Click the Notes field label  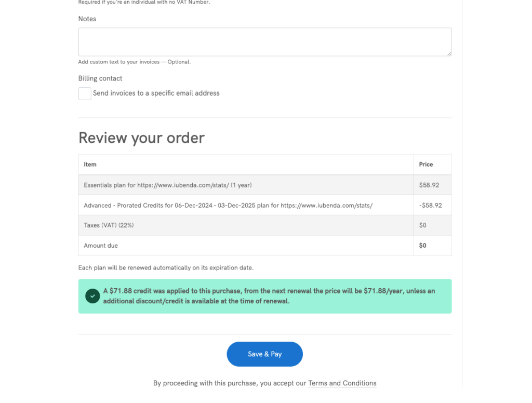pos(87,19)
